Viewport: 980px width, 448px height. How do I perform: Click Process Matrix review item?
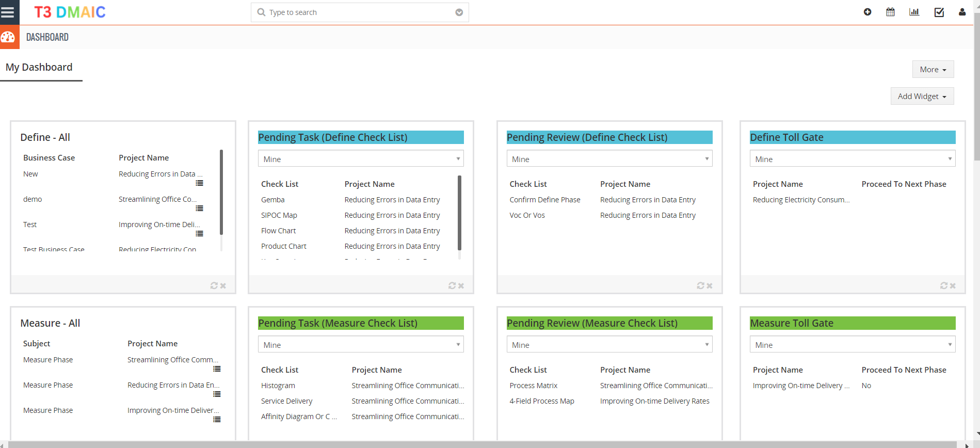click(534, 386)
